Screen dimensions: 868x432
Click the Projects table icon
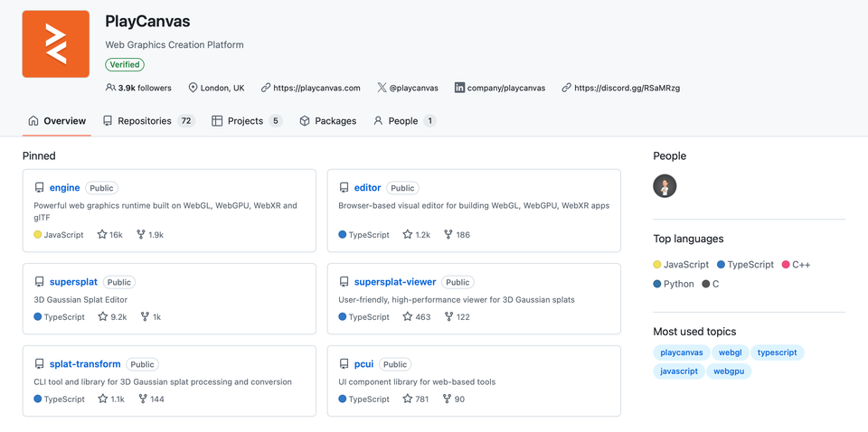click(x=217, y=120)
